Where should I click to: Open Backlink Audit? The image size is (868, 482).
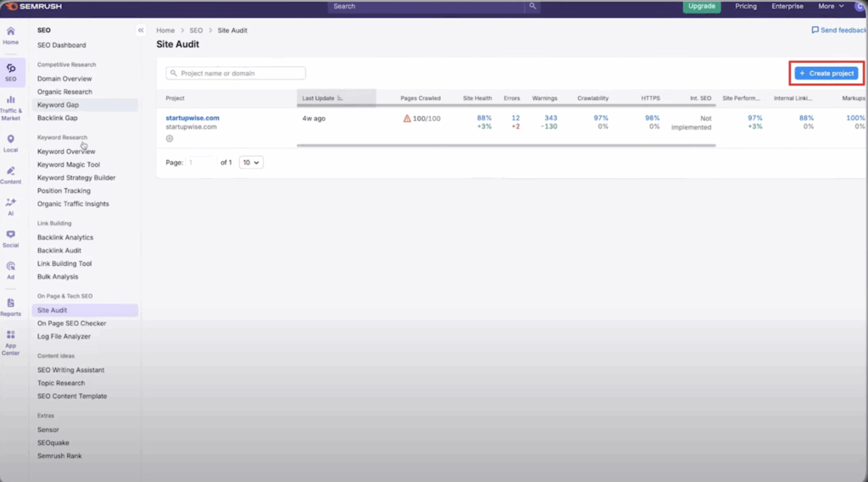point(59,251)
